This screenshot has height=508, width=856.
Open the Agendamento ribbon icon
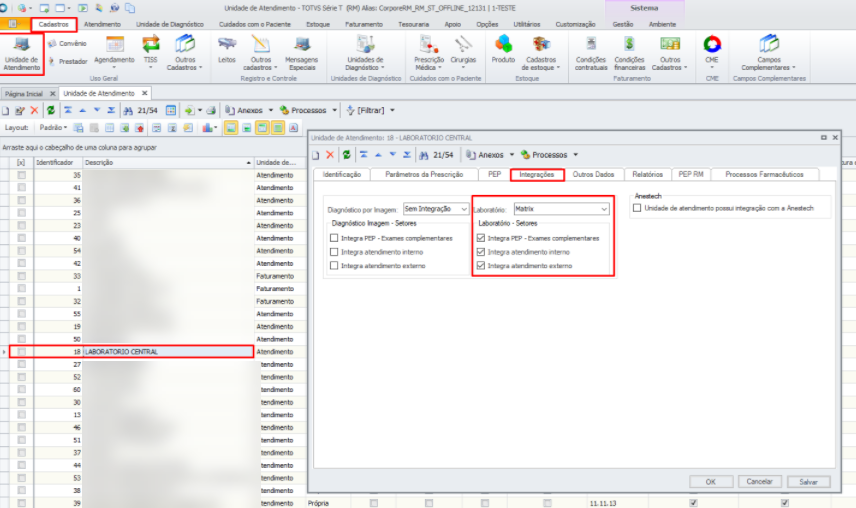[x=114, y=52]
